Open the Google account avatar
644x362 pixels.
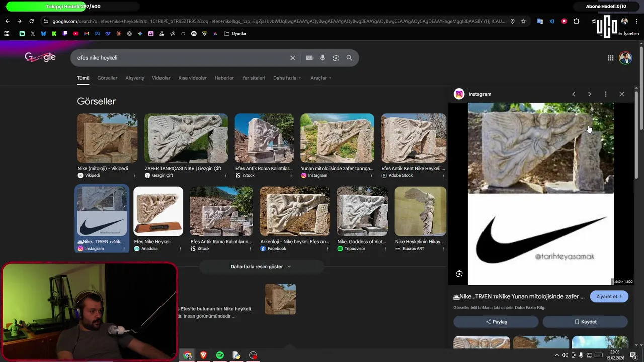pyautogui.click(x=625, y=58)
